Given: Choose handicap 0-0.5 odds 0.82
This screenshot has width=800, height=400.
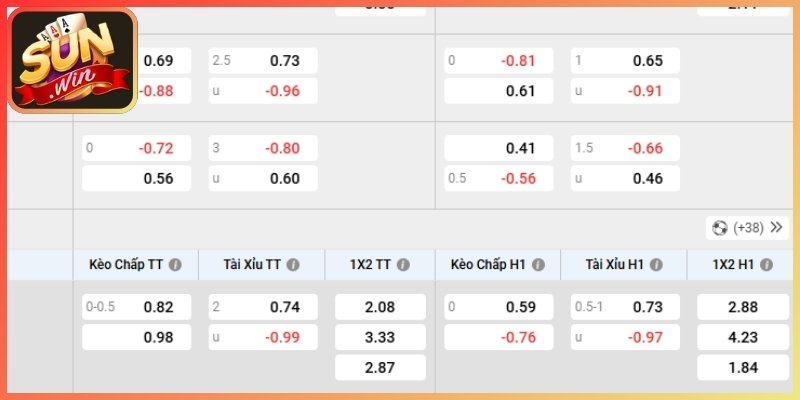Looking at the screenshot, I should [137, 307].
